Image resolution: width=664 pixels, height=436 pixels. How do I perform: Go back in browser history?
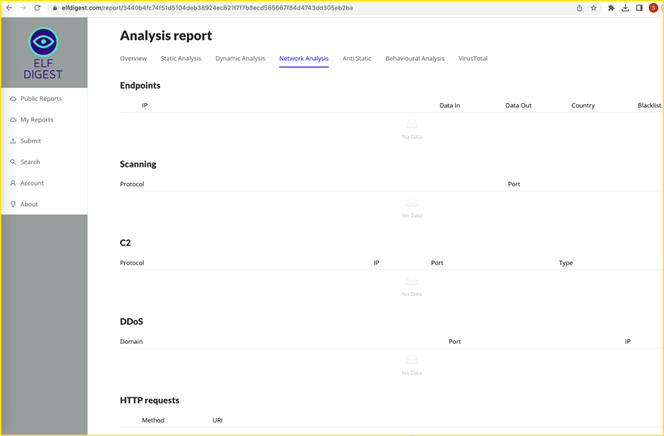coord(9,8)
